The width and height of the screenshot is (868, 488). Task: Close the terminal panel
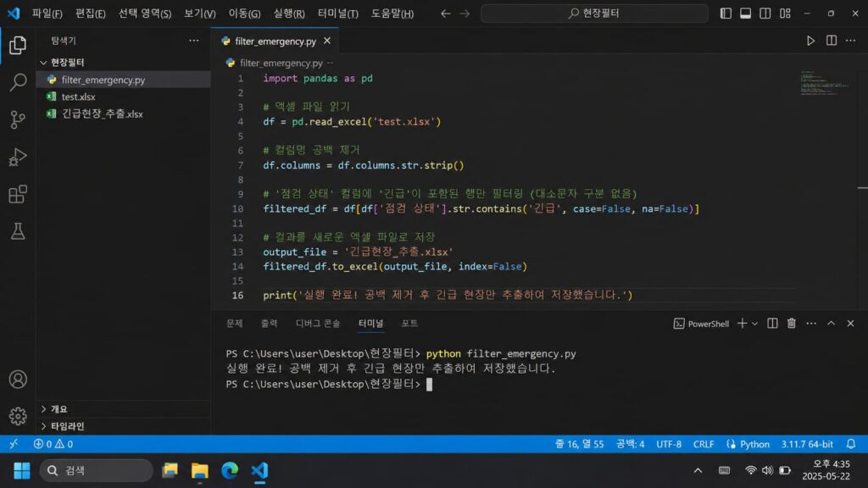click(x=851, y=324)
